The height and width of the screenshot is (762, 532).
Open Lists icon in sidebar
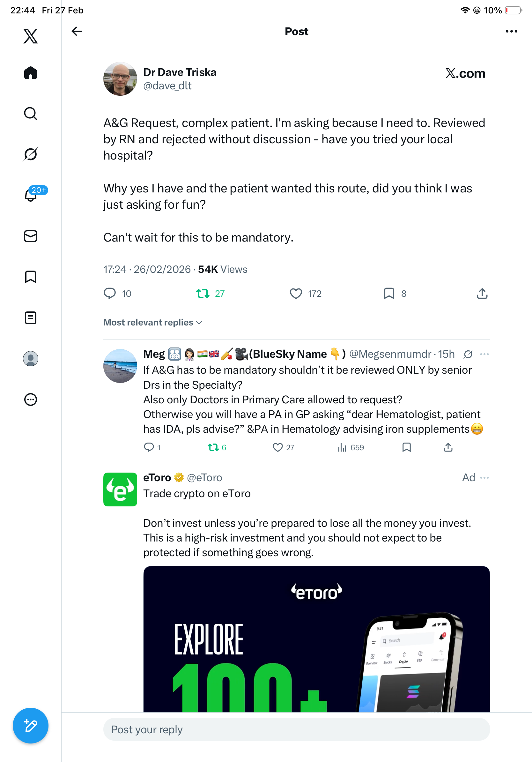pyautogui.click(x=31, y=317)
